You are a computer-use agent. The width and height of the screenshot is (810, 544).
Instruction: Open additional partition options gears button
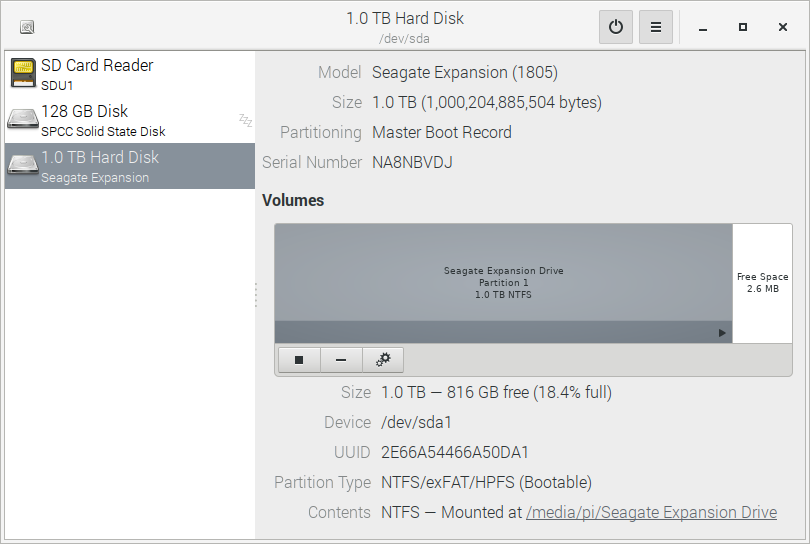[383, 360]
